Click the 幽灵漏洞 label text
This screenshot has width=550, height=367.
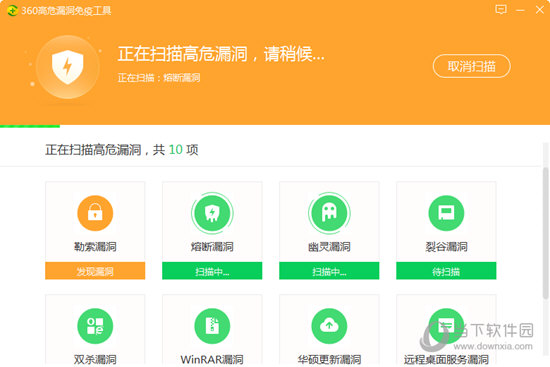coord(329,247)
